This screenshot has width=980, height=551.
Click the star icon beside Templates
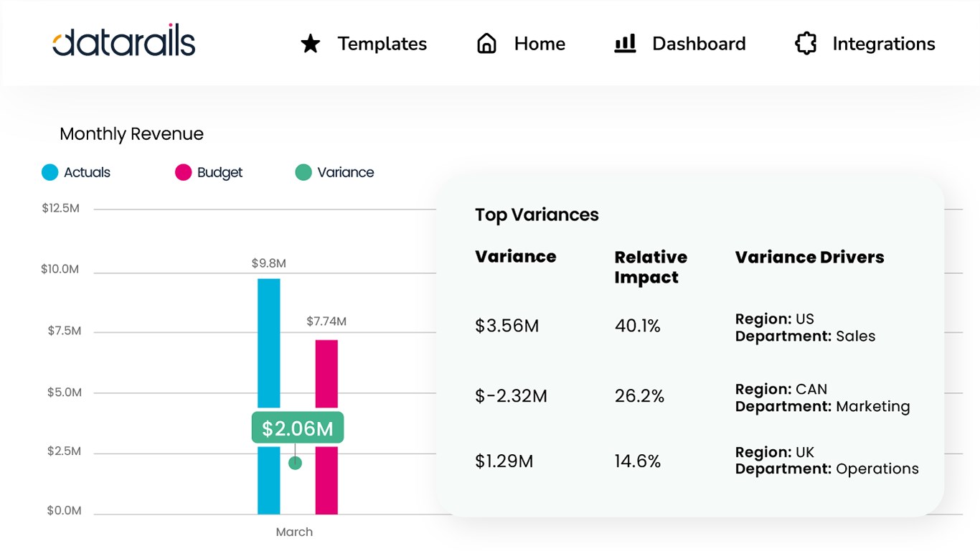(x=310, y=44)
